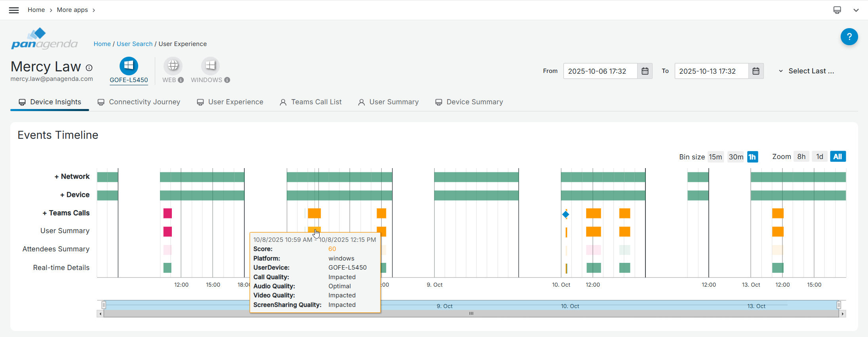Screen dimensions: 868x337
Task: Set zoom level to 8h
Action: click(x=801, y=157)
